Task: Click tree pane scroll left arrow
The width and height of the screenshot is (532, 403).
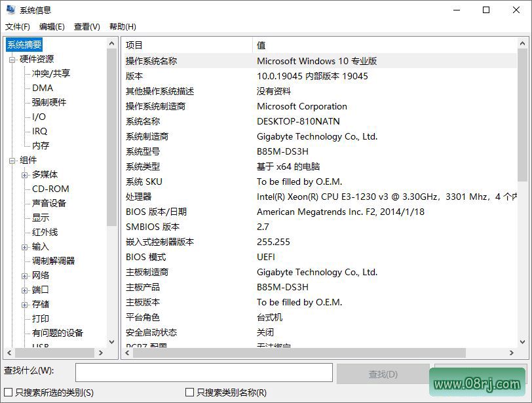Action: coord(9,353)
